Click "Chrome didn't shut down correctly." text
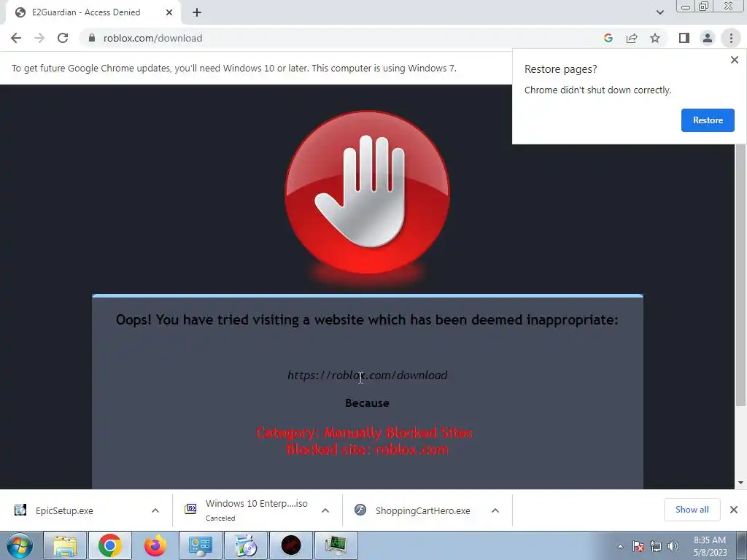Screen dimensions: 747x560 [x=598, y=90]
